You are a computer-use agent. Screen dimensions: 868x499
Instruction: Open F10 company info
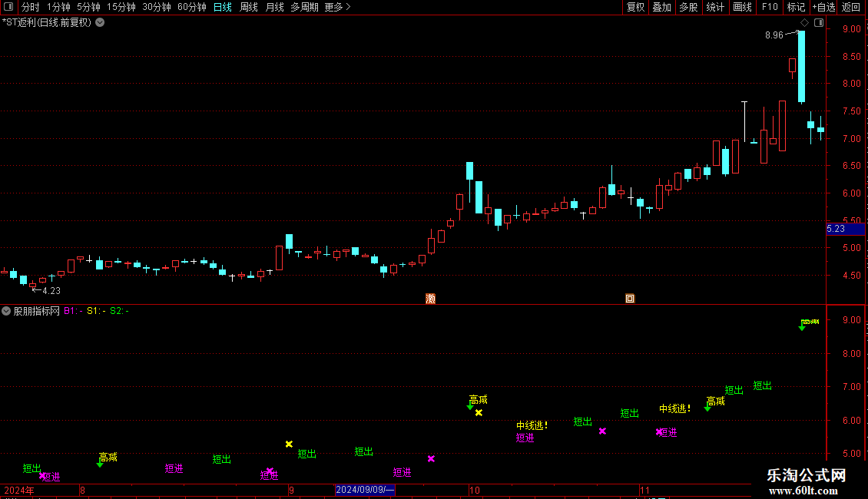[x=770, y=7]
